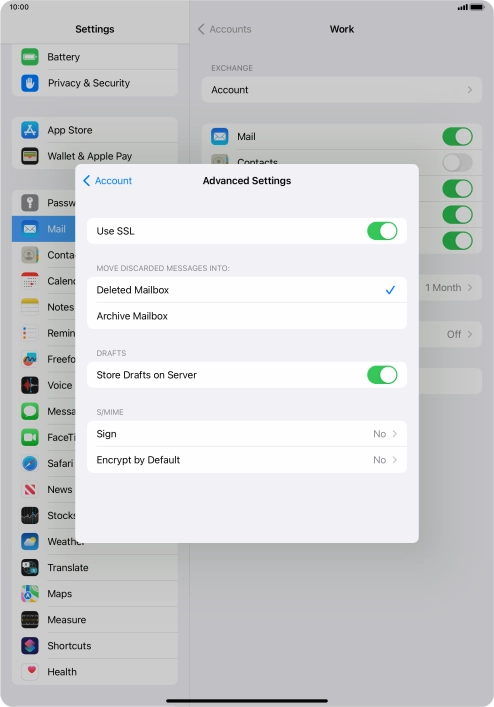
Task: Tap the Measure app icon
Action: tap(30, 620)
